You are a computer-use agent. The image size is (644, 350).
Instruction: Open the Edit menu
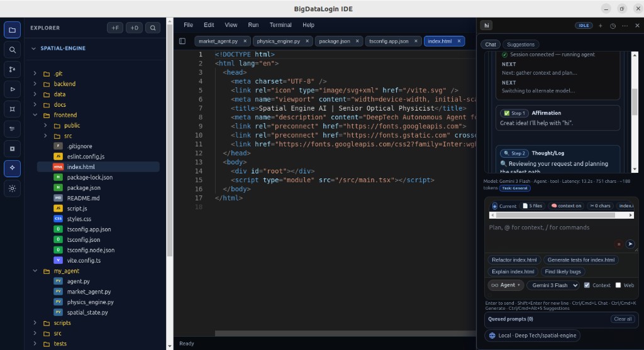pos(209,25)
